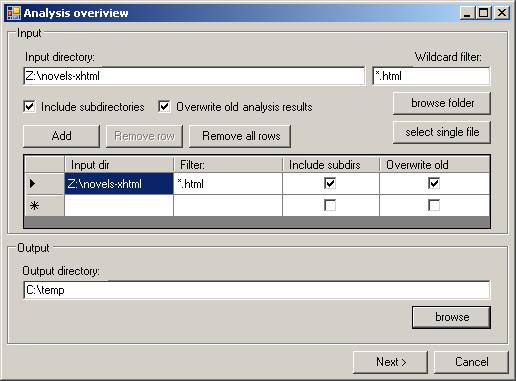Focus the Input directory text field
This screenshot has height=381, width=516.
194,76
